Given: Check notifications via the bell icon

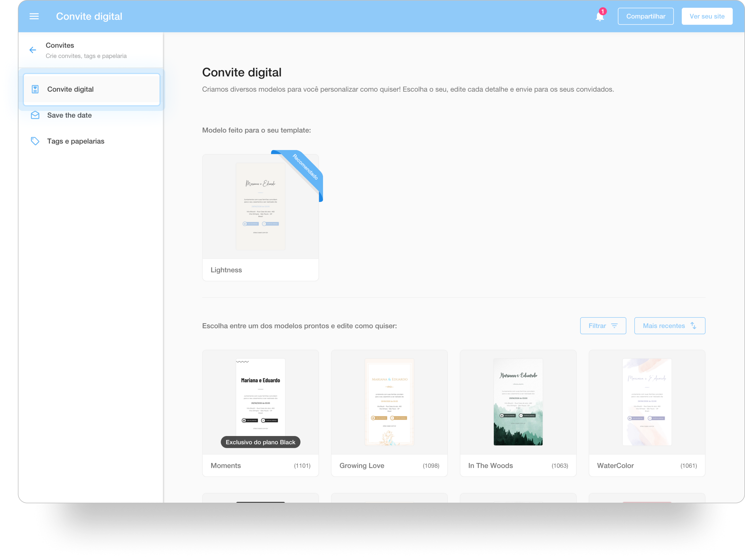Looking at the screenshot, I should point(599,16).
